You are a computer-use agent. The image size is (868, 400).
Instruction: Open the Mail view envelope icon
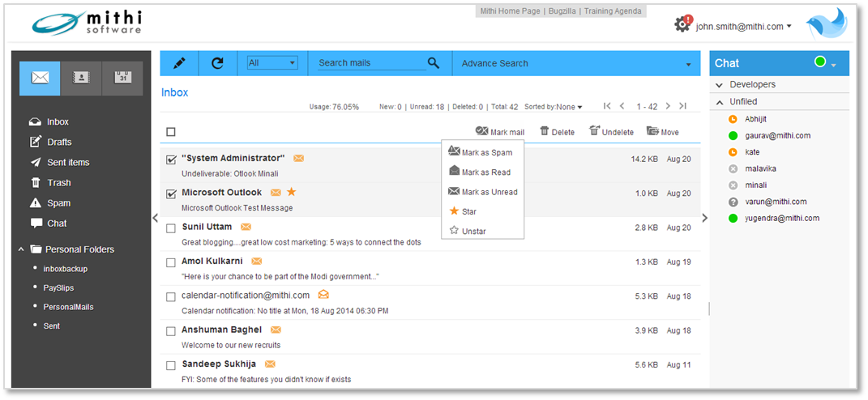(x=40, y=79)
